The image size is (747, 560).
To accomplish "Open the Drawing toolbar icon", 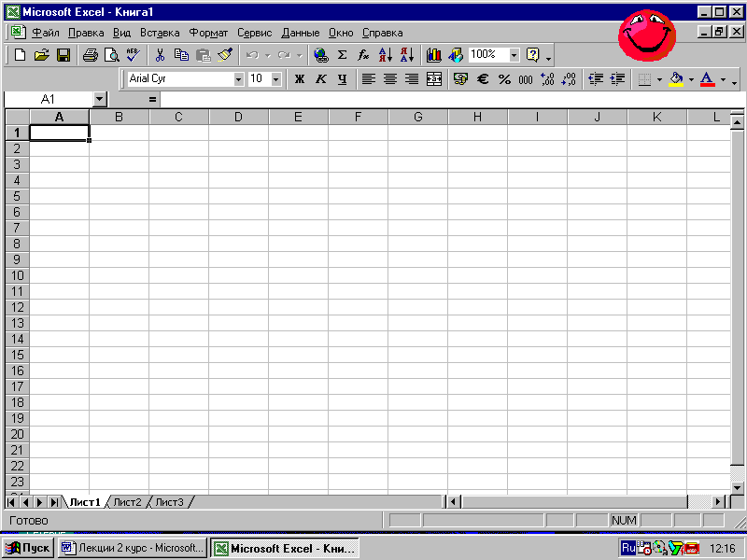I will (456, 55).
